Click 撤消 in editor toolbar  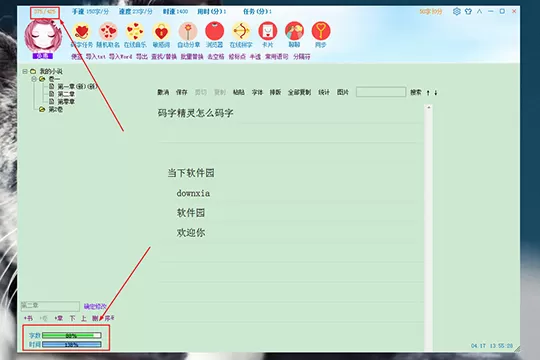[163, 92]
